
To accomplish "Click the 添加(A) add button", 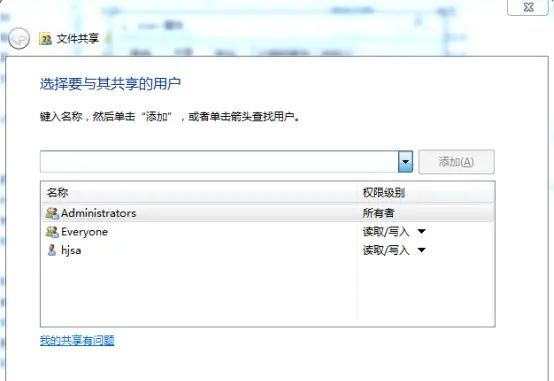I will click(x=456, y=162).
